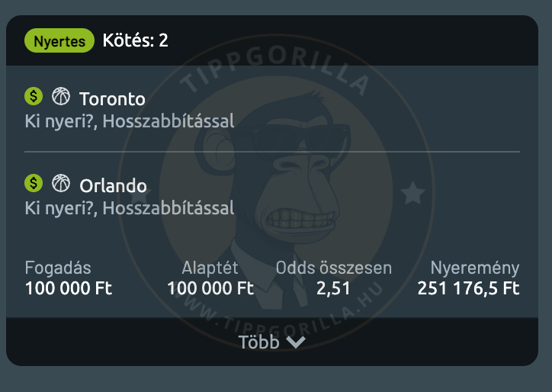Viewport: 552px width, 392px height.
Task: Click the Alaptét amount 100 000 Ft
Action: tap(210, 288)
